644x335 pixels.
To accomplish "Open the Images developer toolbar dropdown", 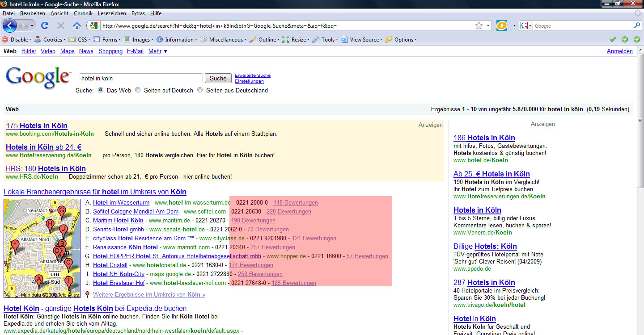I will pos(139,39).
